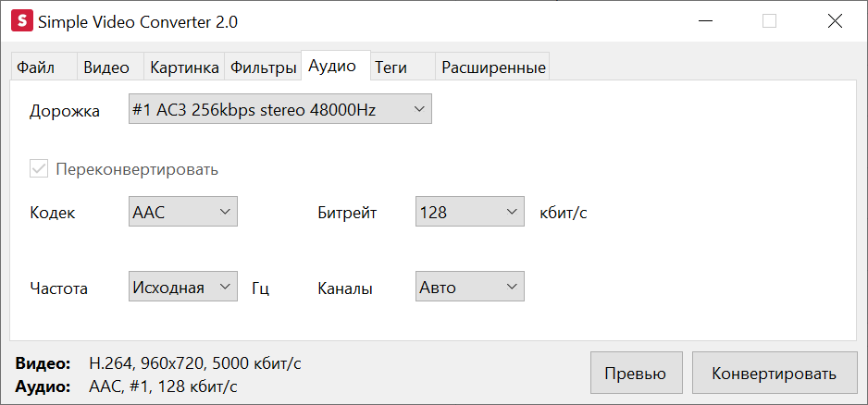
Task: Close the Simple Video Converter window
Action: pos(835,21)
